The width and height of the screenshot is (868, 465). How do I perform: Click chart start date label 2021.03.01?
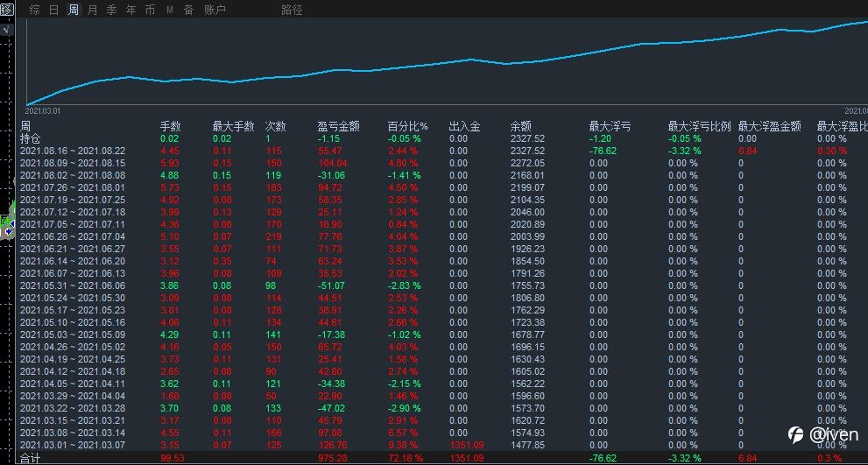tap(43, 110)
